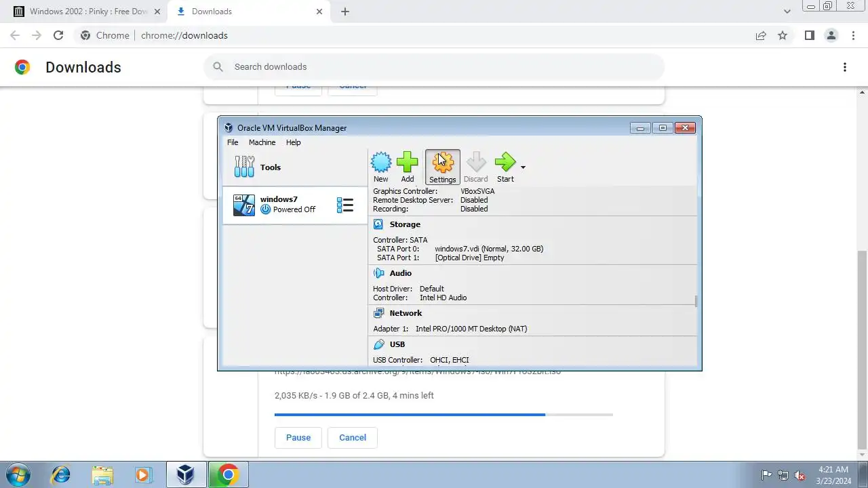Click the muted volume tray icon

pos(800,475)
